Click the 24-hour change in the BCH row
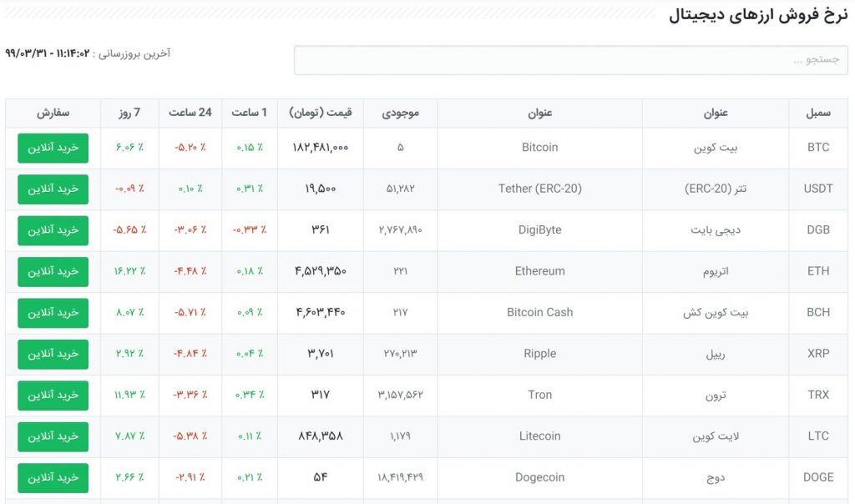The height and width of the screenshot is (504, 855). (x=190, y=312)
